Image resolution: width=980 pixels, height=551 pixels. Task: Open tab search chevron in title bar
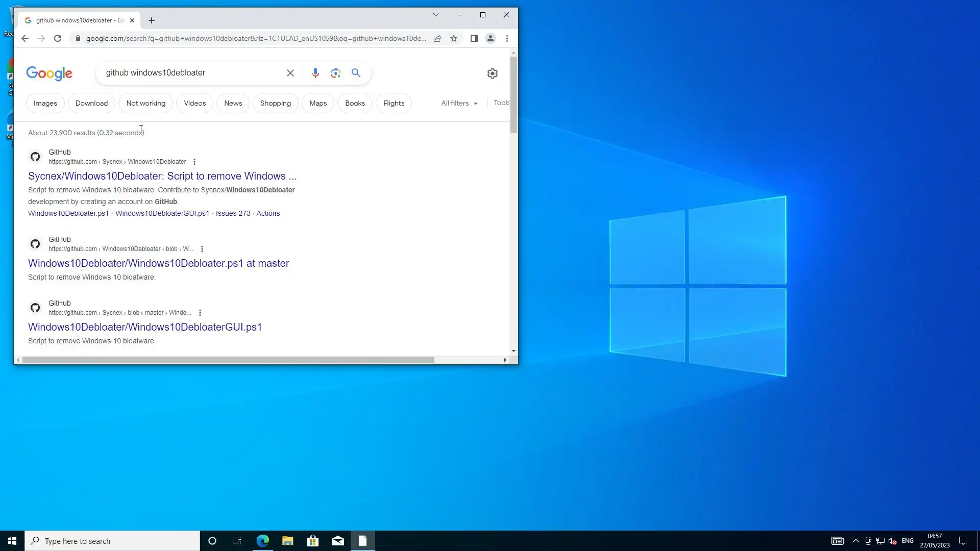(435, 15)
